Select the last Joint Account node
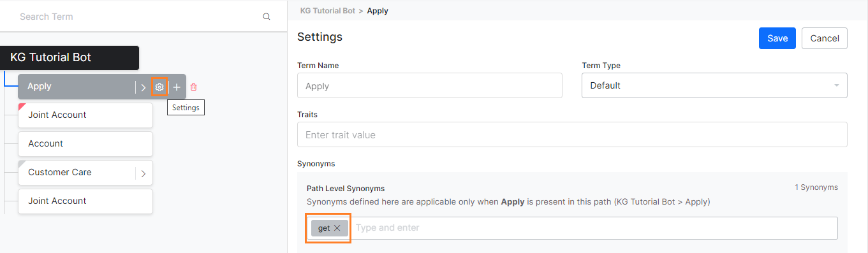Screen dimensions: 868x253 85,201
